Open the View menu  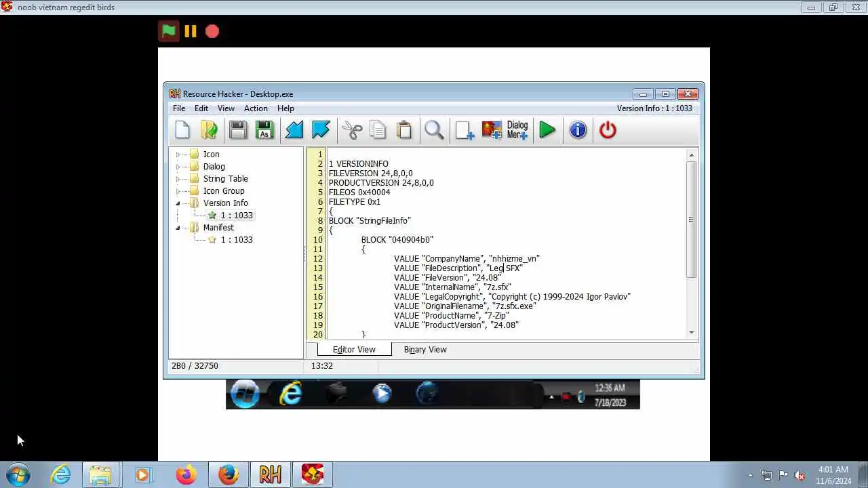(x=226, y=108)
